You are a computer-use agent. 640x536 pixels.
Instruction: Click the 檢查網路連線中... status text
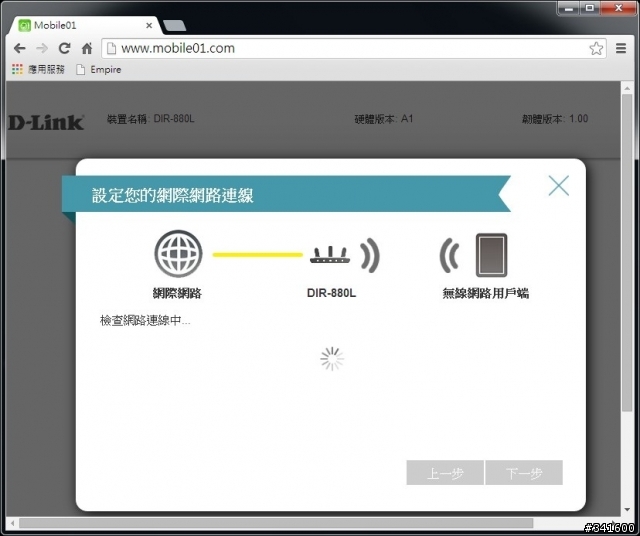145,320
